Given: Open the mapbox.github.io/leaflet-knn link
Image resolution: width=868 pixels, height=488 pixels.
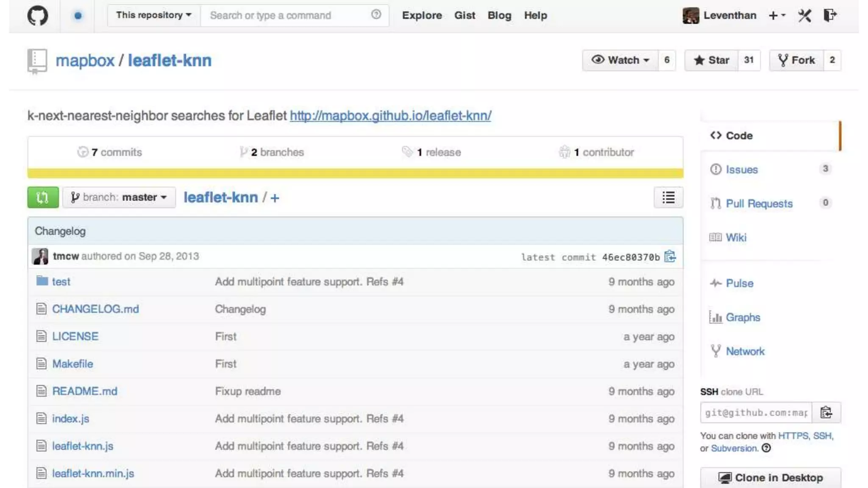Looking at the screenshot, I should pos(390,116).
